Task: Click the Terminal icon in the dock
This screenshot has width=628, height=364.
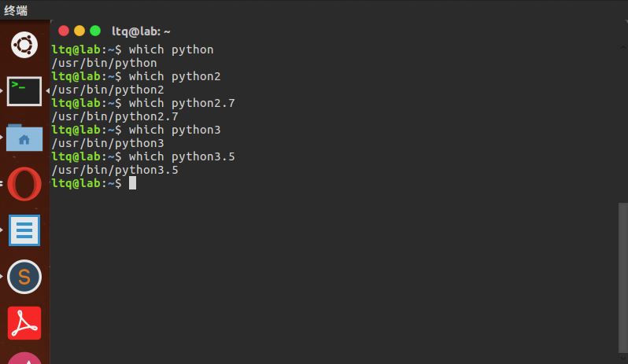Action: (x=24, y=91)
